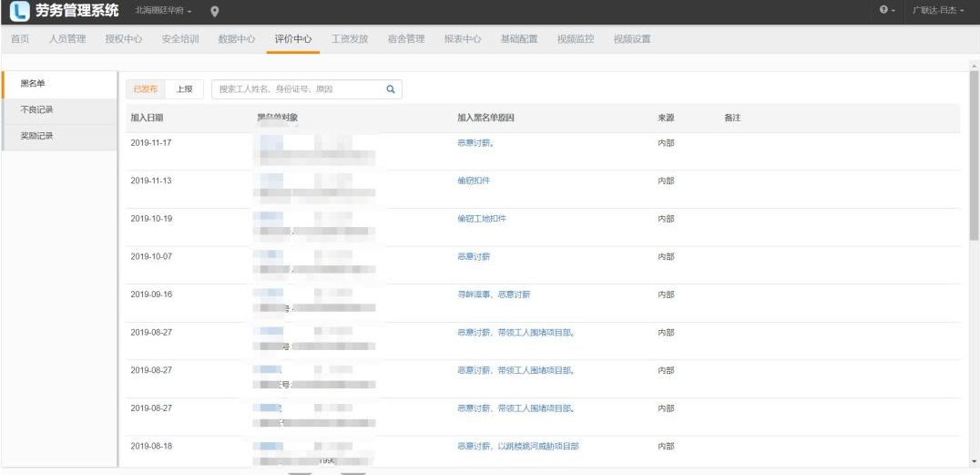The image size is (980, 475).
Task: Open 恶意讨薪。 reason dated 2019-11-17
Action: coord(476,143)
